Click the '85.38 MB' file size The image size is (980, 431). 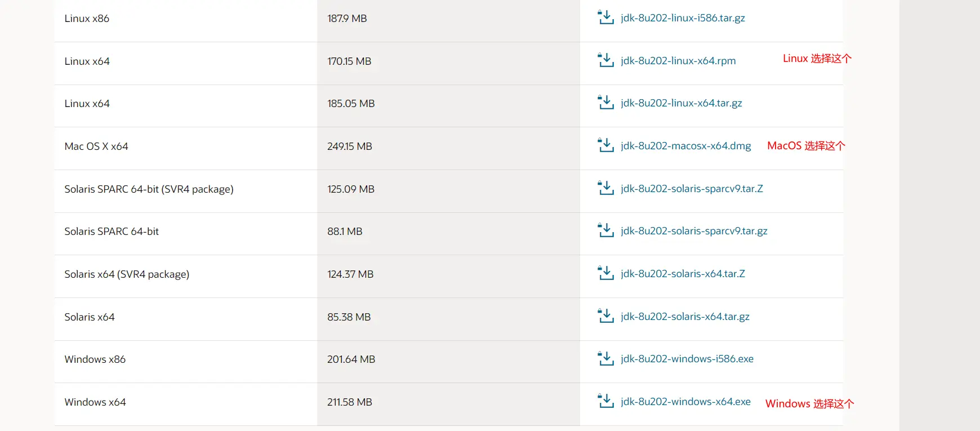click(x=349, y=317)
